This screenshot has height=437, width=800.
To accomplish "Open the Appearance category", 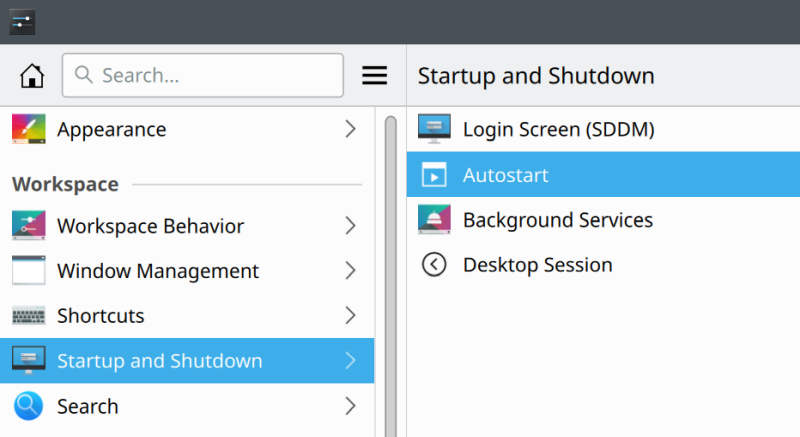I will (187, 129).
